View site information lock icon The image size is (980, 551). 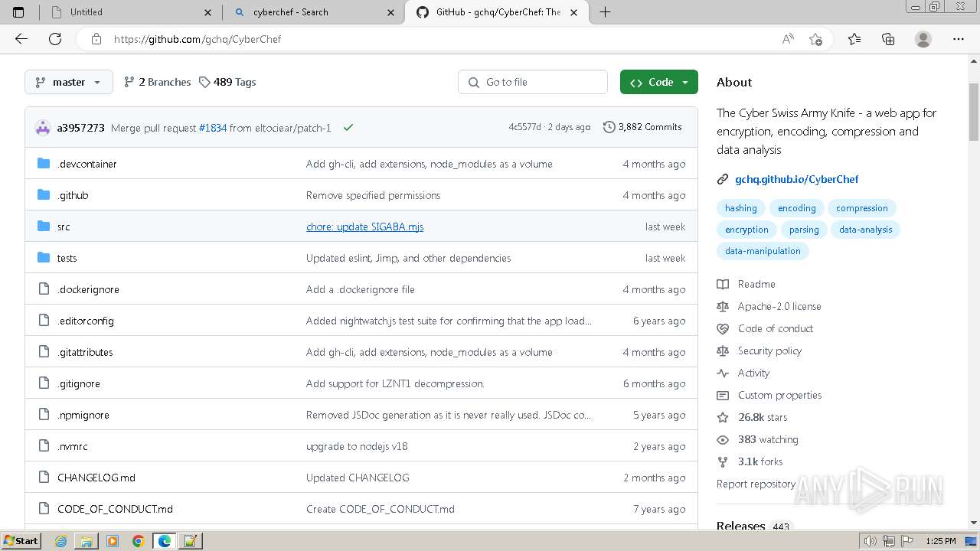96,39
